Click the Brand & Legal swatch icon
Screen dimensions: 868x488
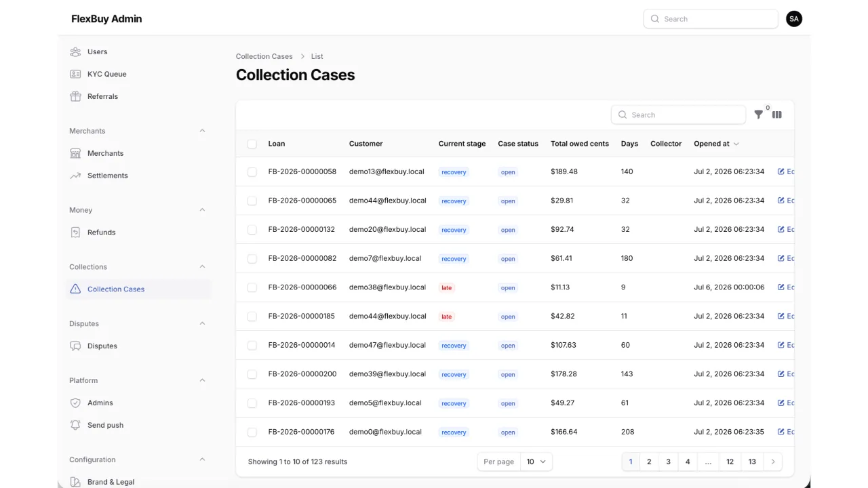[75, 482]
